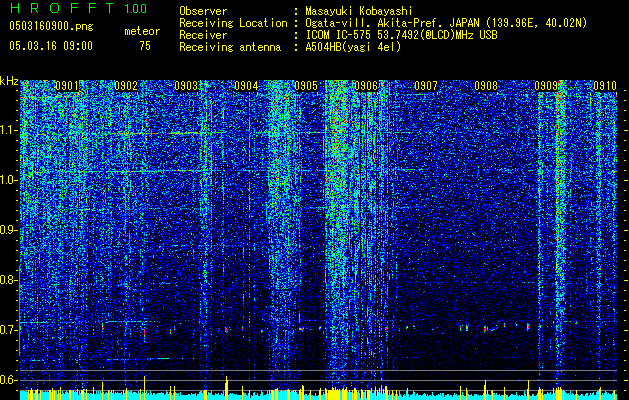Viewport: 629px width, 400px height.
Task: Click the 0904 time marker
Action: point(246,86)
